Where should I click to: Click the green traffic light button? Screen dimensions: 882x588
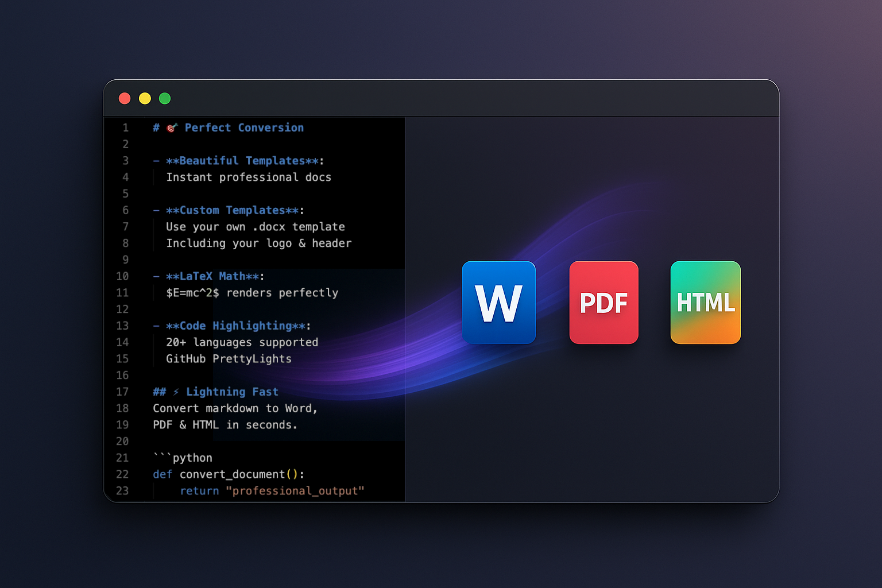165,98
